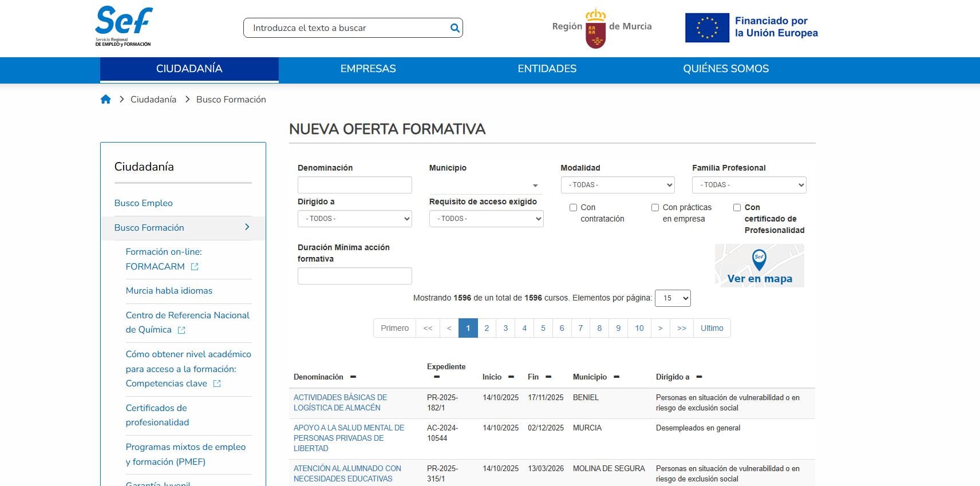This screenshot has width=980, height=486.
Task: Tick the Con prácticas en empresa checkbox
Action: (x=655, y=208)
